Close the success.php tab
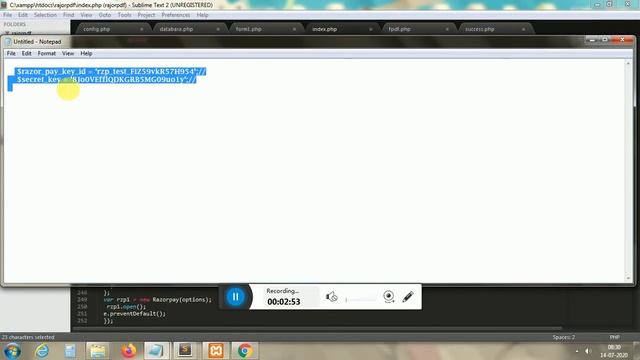The image size is (640, 360). 523,29
